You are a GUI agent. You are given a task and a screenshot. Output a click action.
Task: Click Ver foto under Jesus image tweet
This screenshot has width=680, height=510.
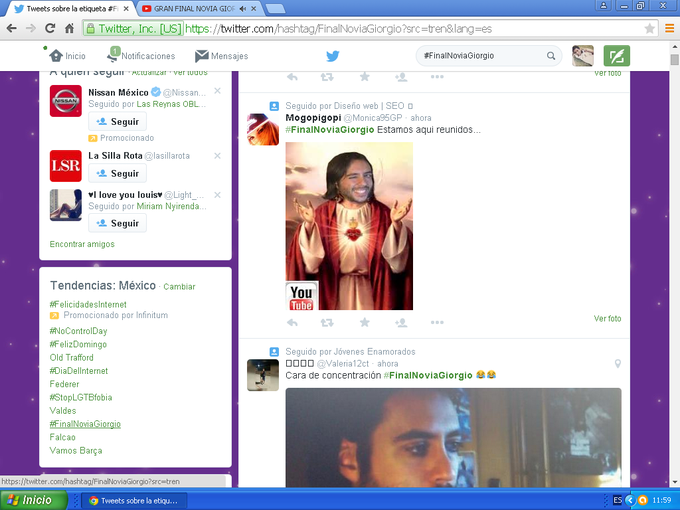tap(607, 319)
